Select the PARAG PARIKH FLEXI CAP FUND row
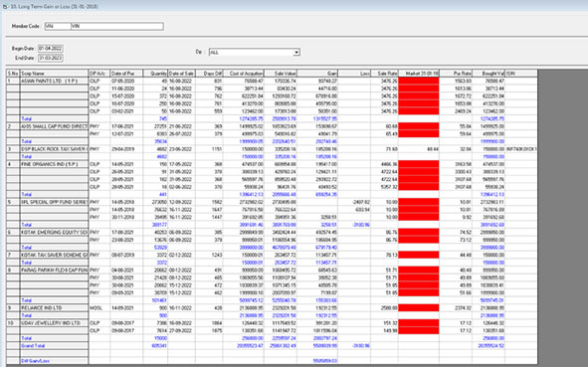 click(x=54, y=270)
